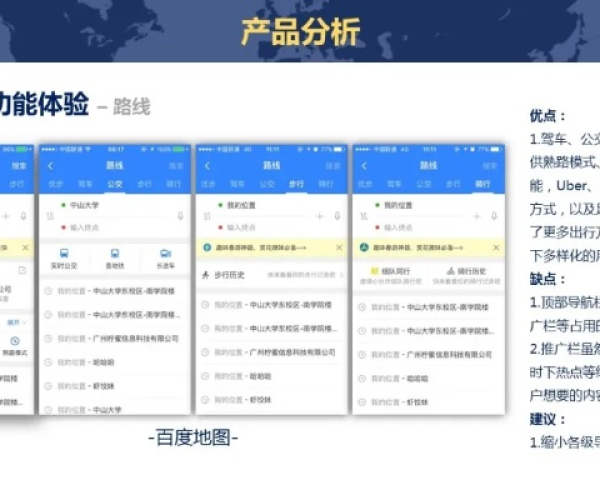Open 骑行历史 cycling history option
Image resolution: width=600 pixels, height=500 pixels.
[x=466, y=275]
